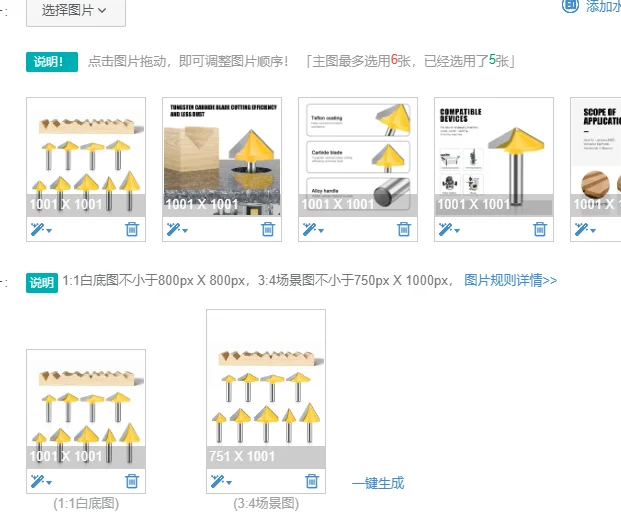
Task: Click the 添加水印 icon at top right
Action: [x=570, y=6]
